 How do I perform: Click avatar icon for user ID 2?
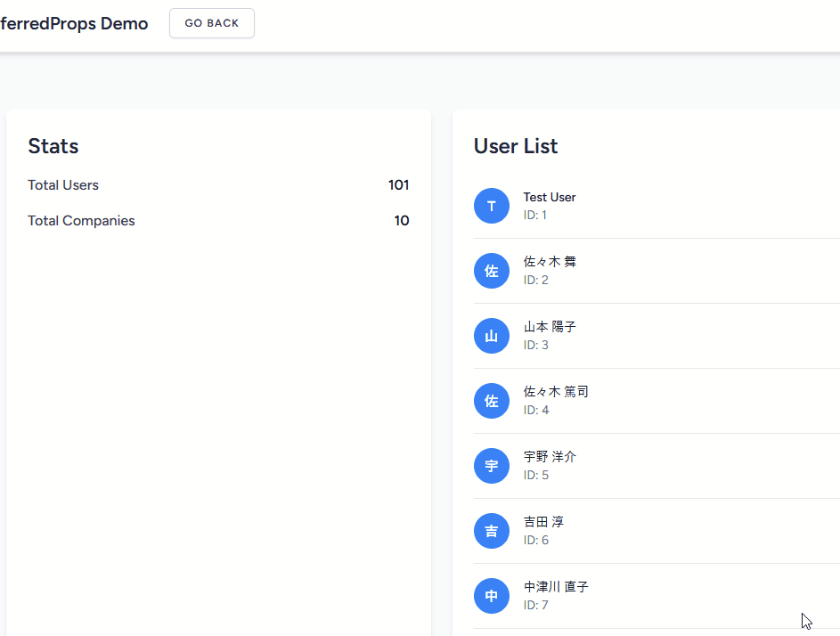(x=491, y=271)
